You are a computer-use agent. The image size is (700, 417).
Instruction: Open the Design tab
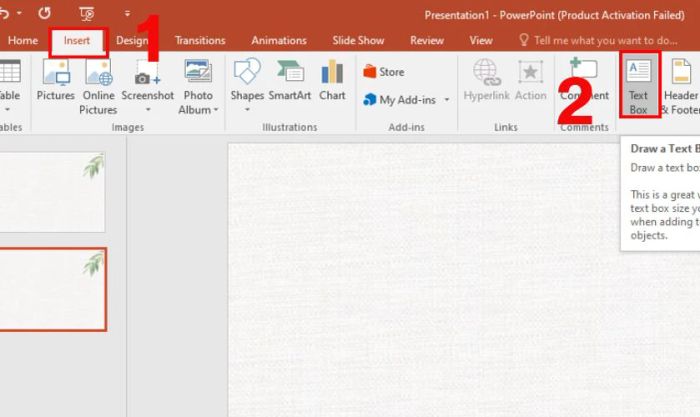(x=132, y=41)
